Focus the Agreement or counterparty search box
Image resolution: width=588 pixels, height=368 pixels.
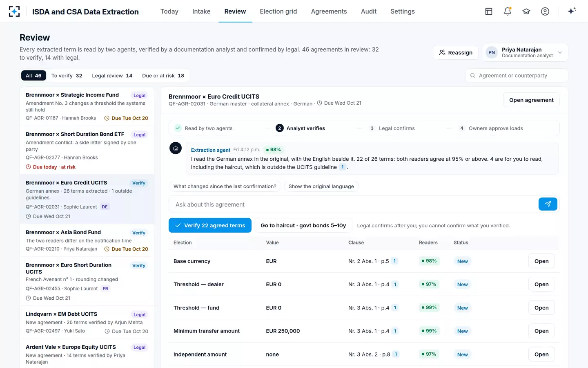(517, 76)
